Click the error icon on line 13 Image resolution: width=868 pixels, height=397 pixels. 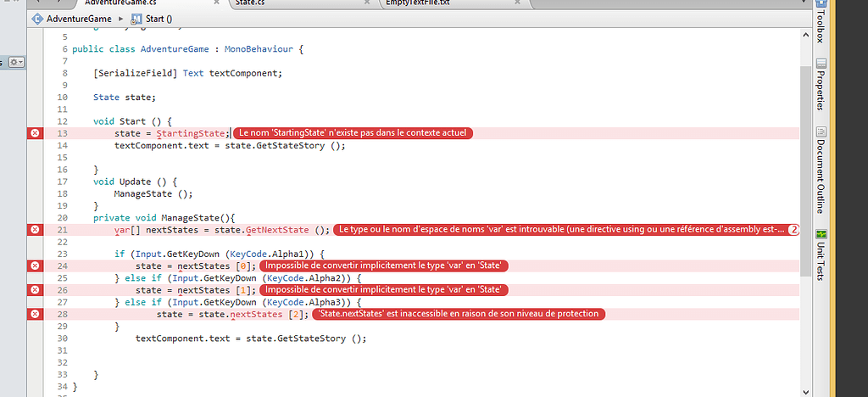click(35, 133)
